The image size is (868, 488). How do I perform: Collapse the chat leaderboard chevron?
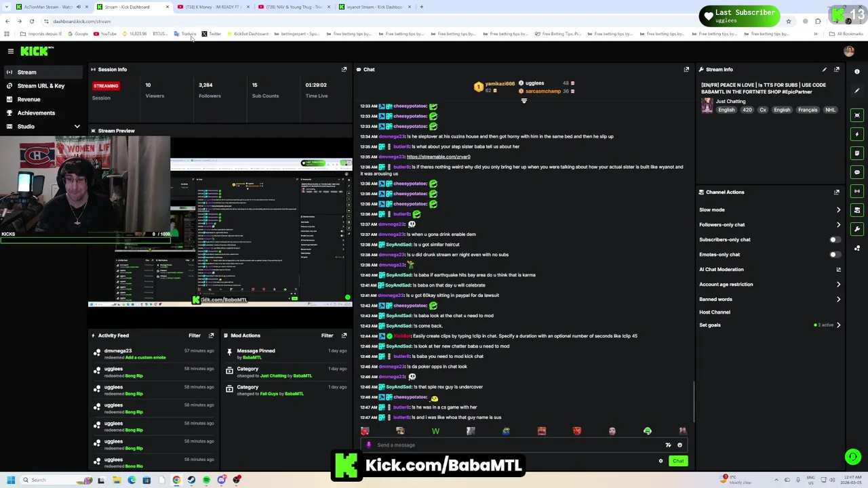pos(524,101)
